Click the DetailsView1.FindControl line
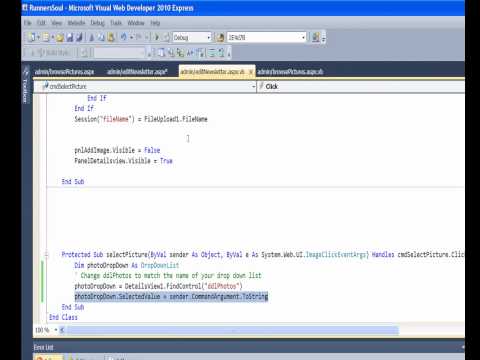 tap(158, 286)
